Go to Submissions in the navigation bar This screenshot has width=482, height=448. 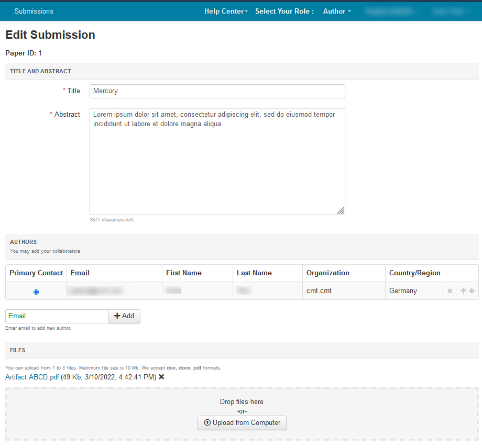34,11
